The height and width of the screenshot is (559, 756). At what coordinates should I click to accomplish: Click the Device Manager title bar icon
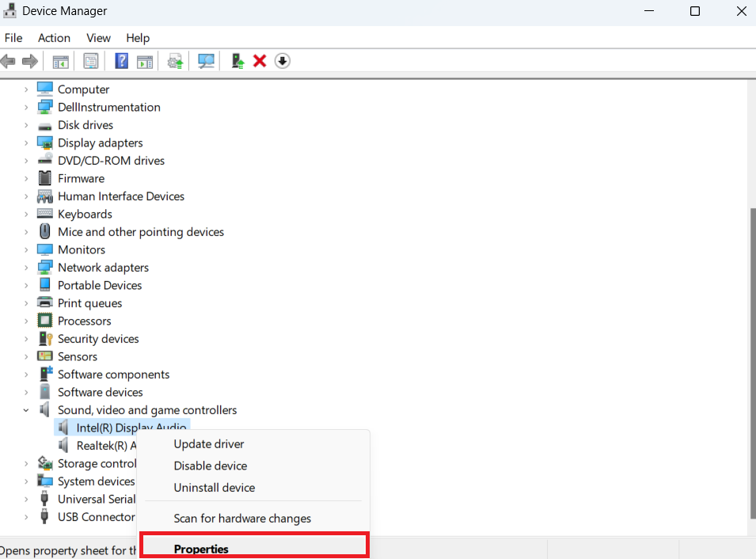[9, 10]
